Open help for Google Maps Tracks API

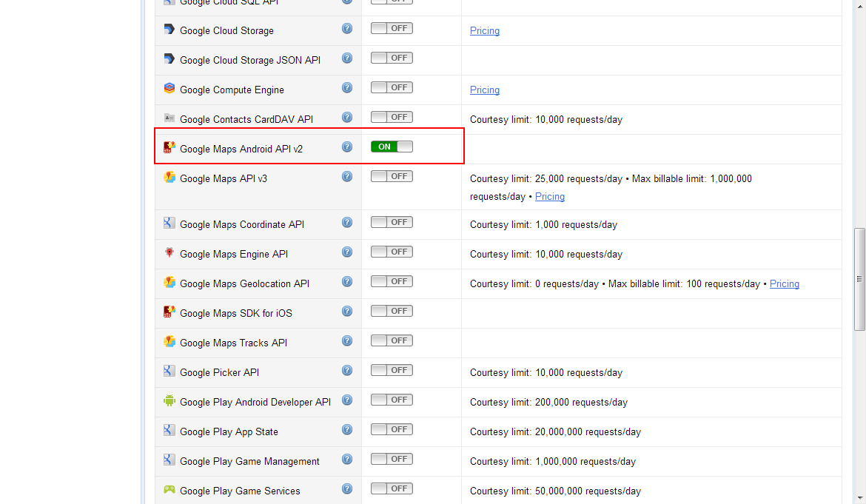347,341
